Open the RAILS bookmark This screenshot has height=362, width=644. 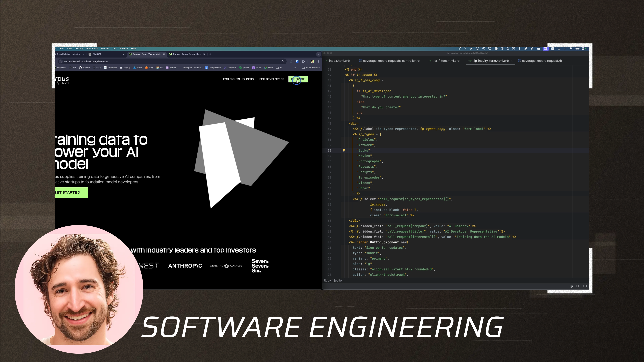(x=257, y=68)
